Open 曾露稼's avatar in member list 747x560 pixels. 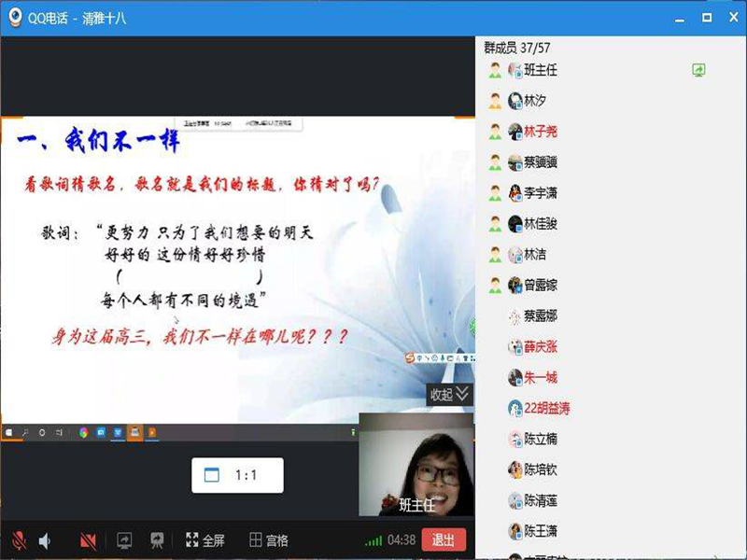pos(515,286)
